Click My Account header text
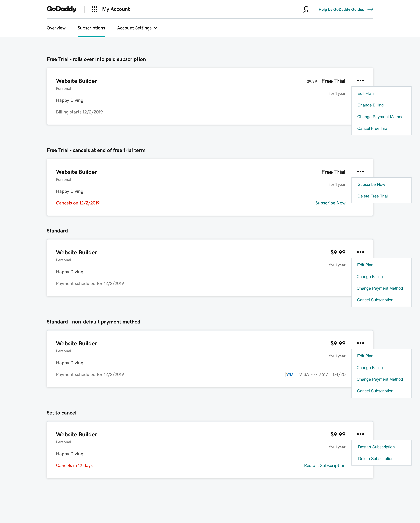Image resolution: width=420 pixels, height=523 pixels. click(x=116, y=9)
